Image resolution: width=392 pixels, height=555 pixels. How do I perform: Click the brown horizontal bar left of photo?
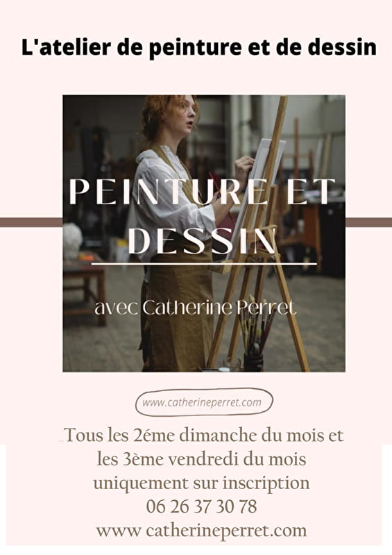point(31,222)
